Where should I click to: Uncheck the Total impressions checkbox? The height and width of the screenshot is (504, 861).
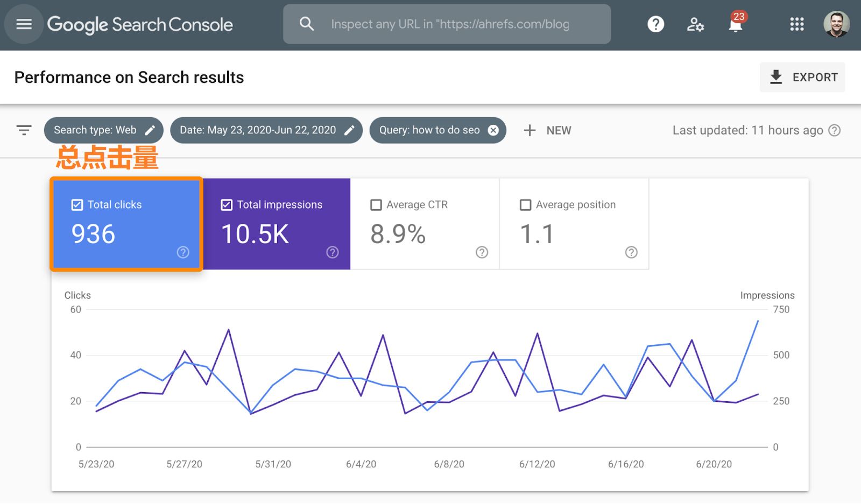(x=226, y=204)
